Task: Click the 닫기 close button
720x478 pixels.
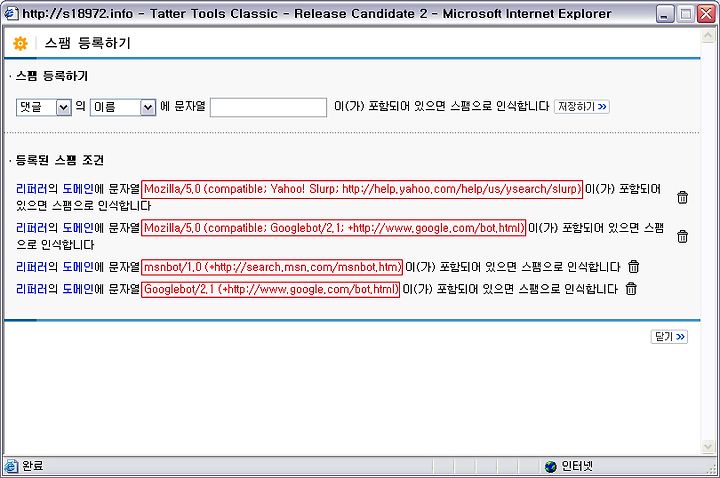Action: (x=669, y=337)
